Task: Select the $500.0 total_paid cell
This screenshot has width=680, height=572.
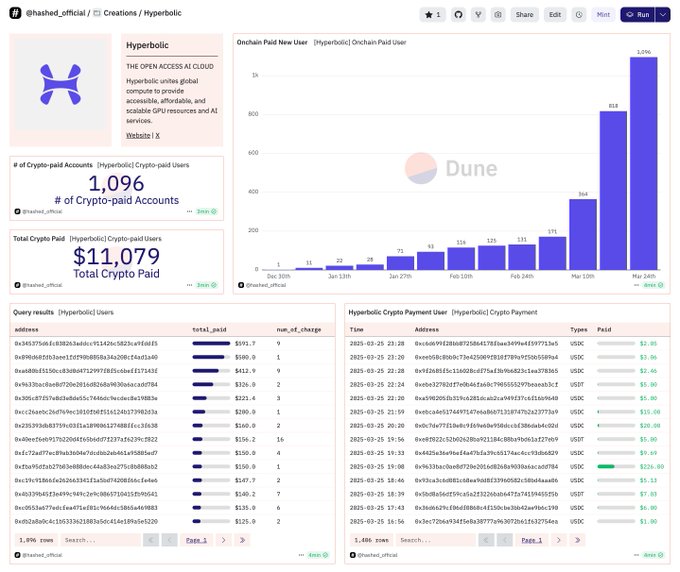Action: click(245, 357)
